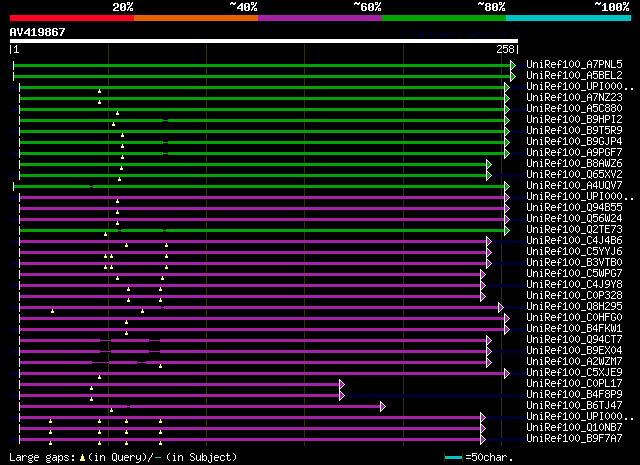
Task: Click the cyan 50char scale bar
Action: pos(453,457)
